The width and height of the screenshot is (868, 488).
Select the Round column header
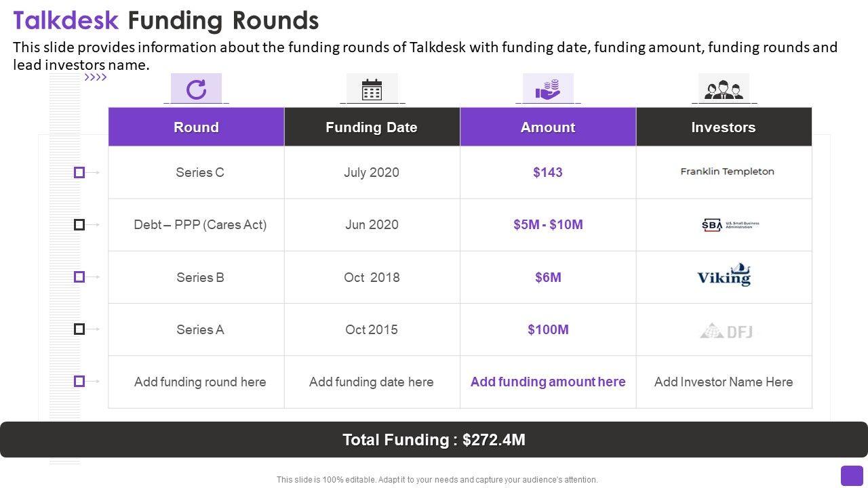pos(196,127)
